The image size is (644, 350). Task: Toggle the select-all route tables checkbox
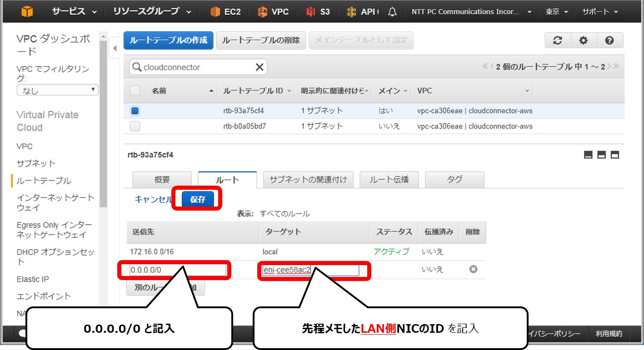(x=135, y=91)
